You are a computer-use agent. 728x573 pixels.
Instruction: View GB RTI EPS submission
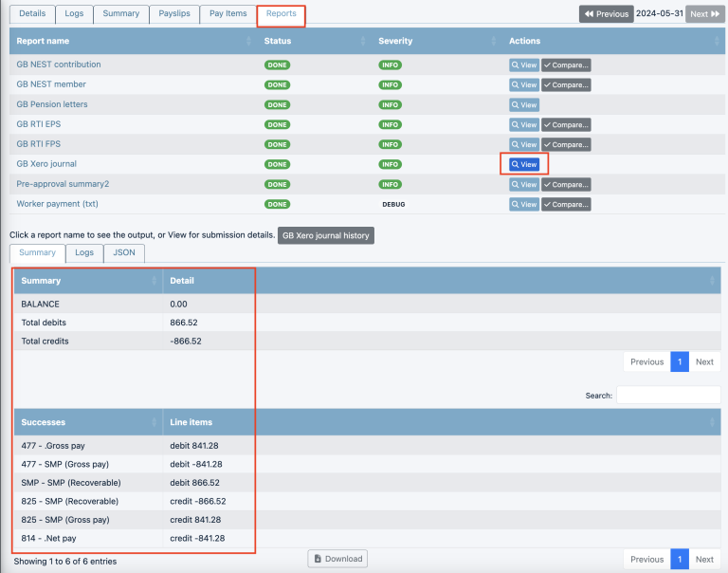pyautogui.click(x=524, y=124)
